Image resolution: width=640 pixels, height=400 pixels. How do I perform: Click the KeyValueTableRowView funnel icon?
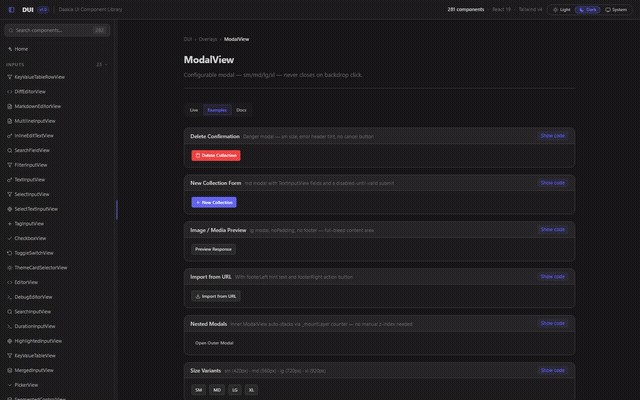coord(10,77)
